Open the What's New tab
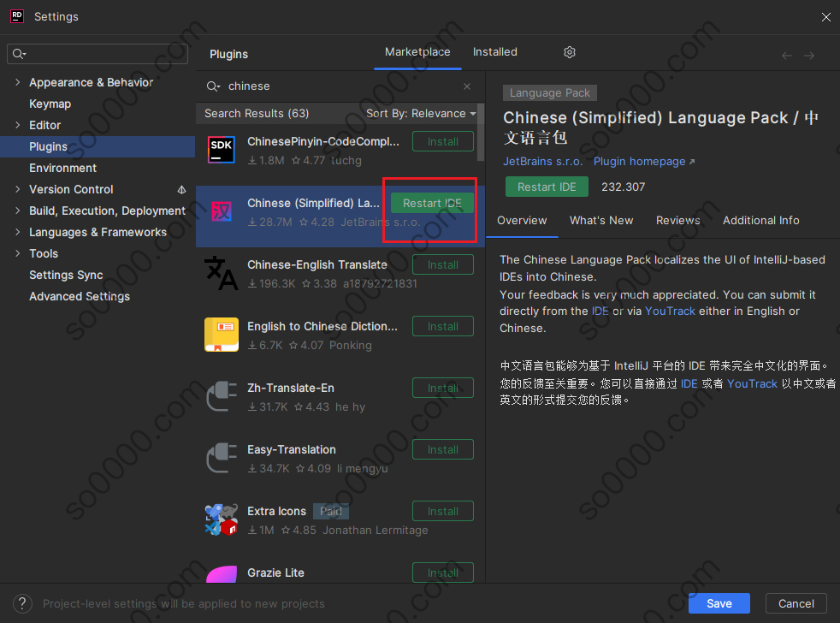 601,221
